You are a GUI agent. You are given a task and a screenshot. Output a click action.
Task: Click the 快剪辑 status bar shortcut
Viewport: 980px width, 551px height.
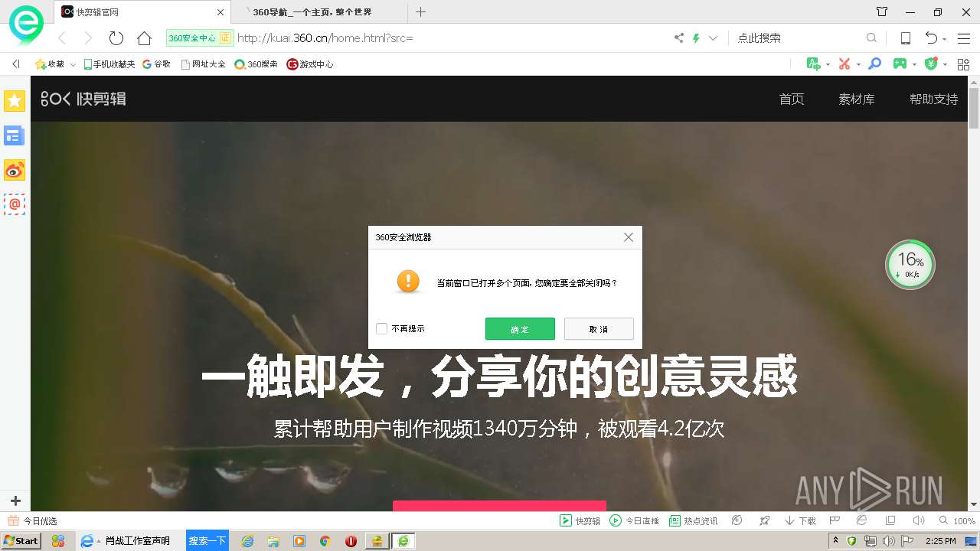point(580,520)
